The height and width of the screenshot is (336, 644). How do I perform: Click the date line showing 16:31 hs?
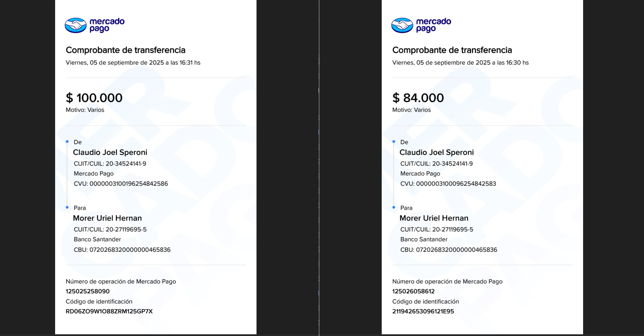133,63
